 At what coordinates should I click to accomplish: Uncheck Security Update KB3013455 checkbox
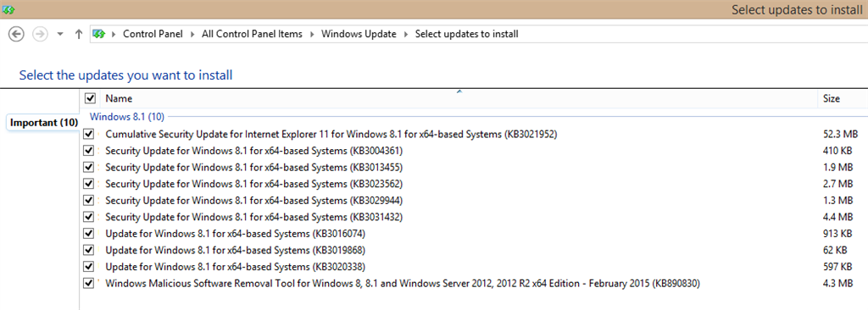(x=88, y=167)
